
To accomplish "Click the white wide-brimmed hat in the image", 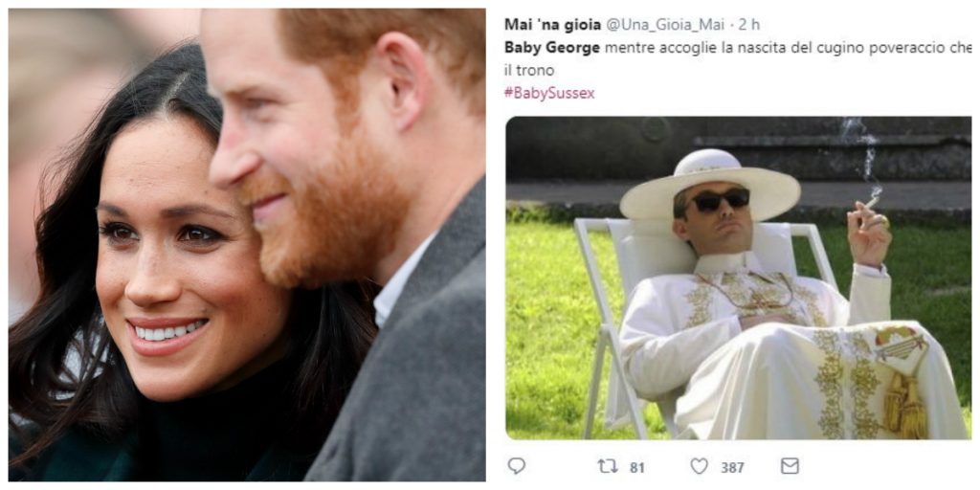I will pyautogui.click(x=708, y=179).
